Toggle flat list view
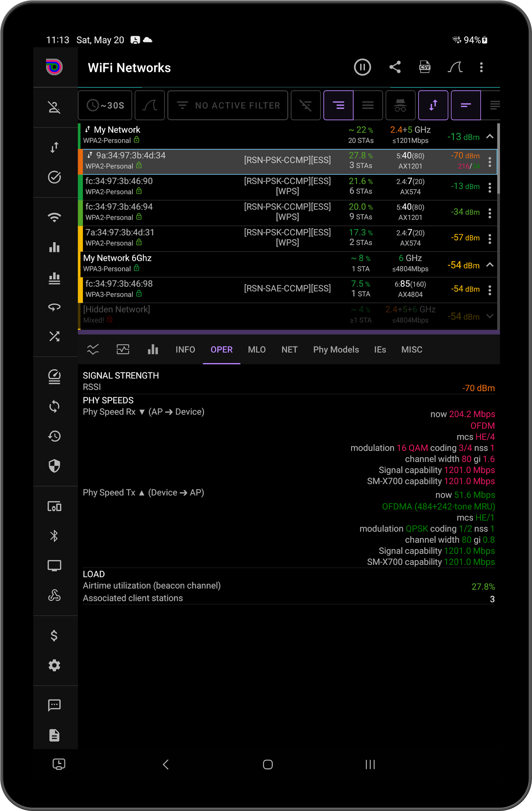 pos(368,105)
